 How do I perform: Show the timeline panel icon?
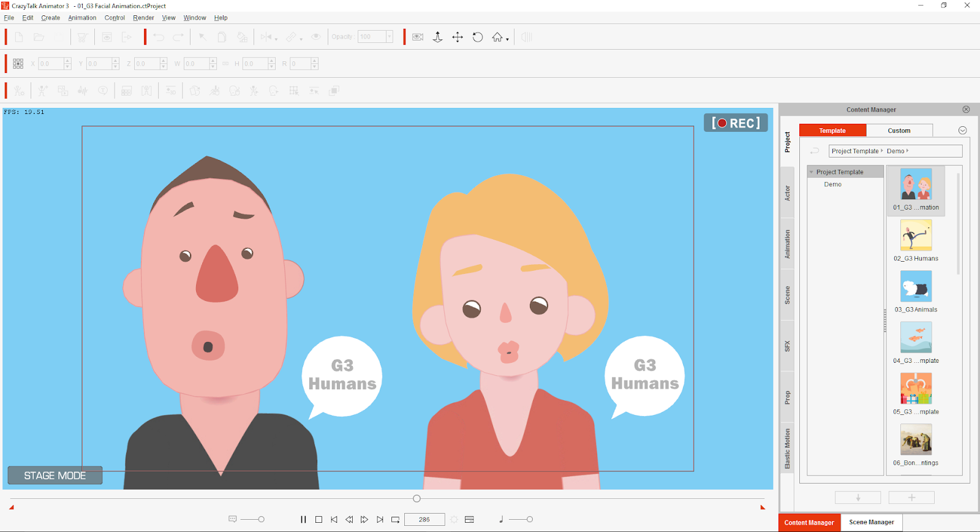(470, 520)
